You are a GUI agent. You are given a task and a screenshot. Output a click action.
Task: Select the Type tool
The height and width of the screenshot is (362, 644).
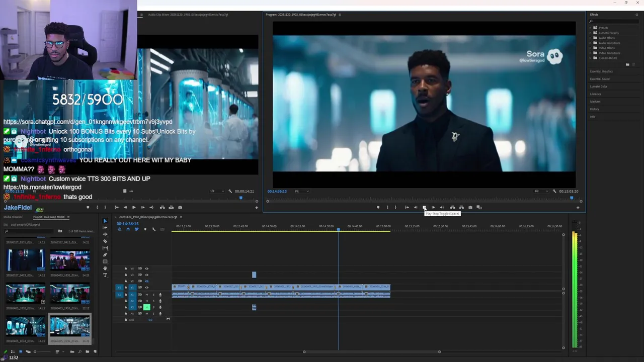[105, 275]
